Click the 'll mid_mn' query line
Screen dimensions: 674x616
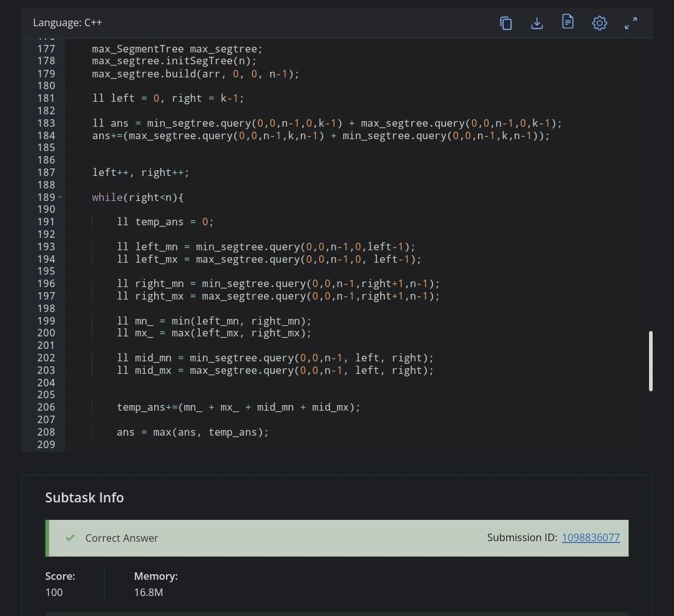pos(275,358)
